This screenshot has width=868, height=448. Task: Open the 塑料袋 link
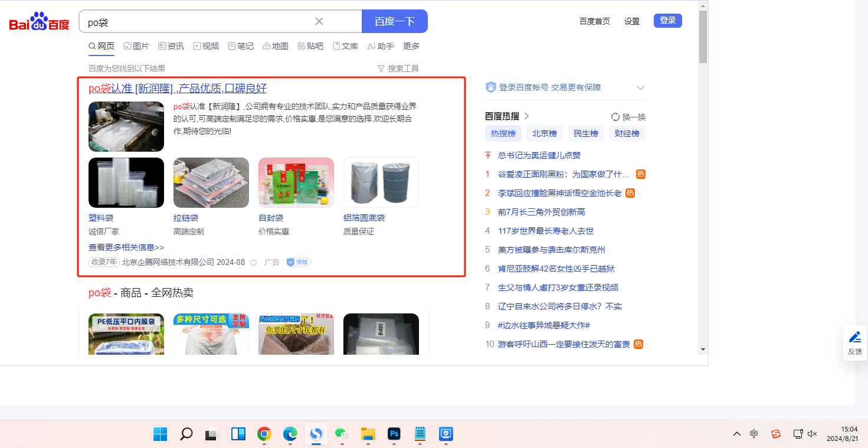click(x=101, y=218)
